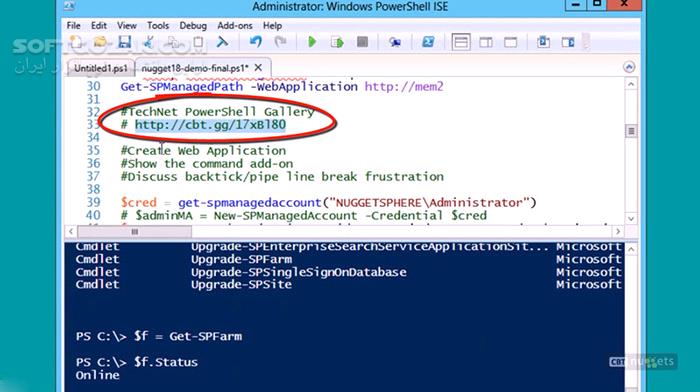
Task: Click the #Show the command add-on comment
Action: (x=207, y=163)
